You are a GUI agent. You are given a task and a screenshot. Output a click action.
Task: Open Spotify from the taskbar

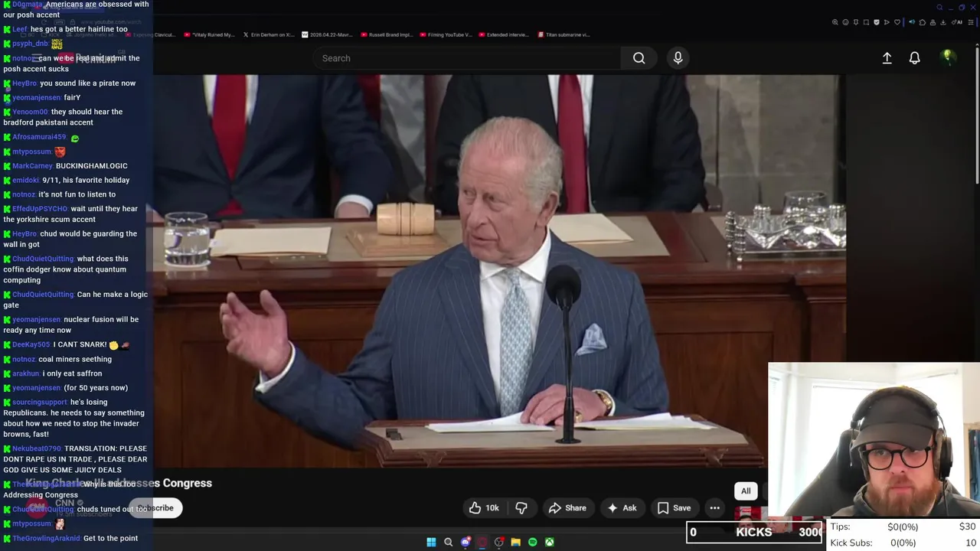point(533,543)
